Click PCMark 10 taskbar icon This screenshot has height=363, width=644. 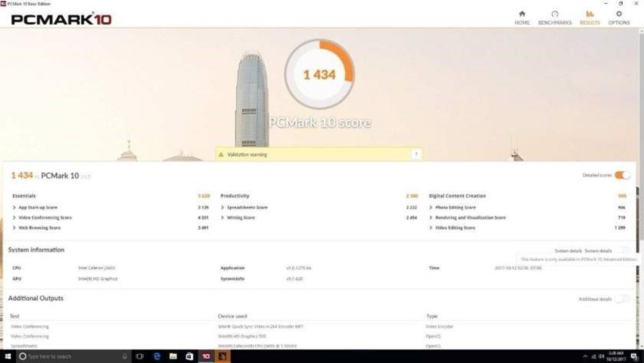pos(206,356)
